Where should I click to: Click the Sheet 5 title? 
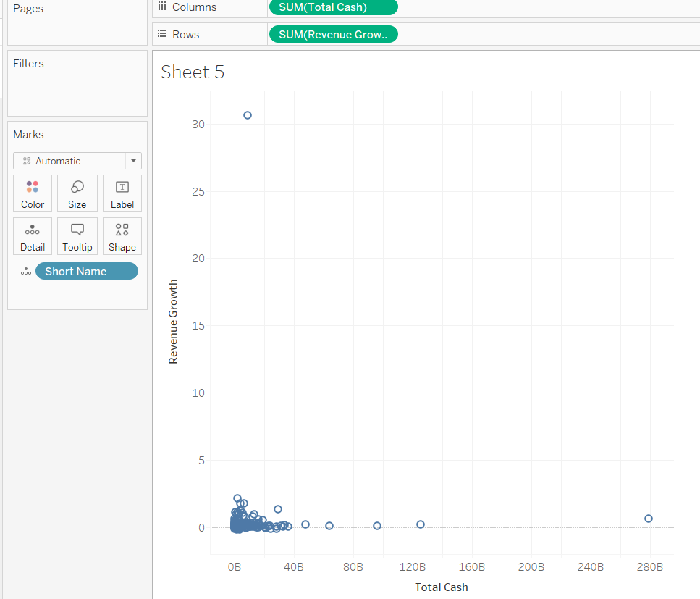tap(193, 72)
